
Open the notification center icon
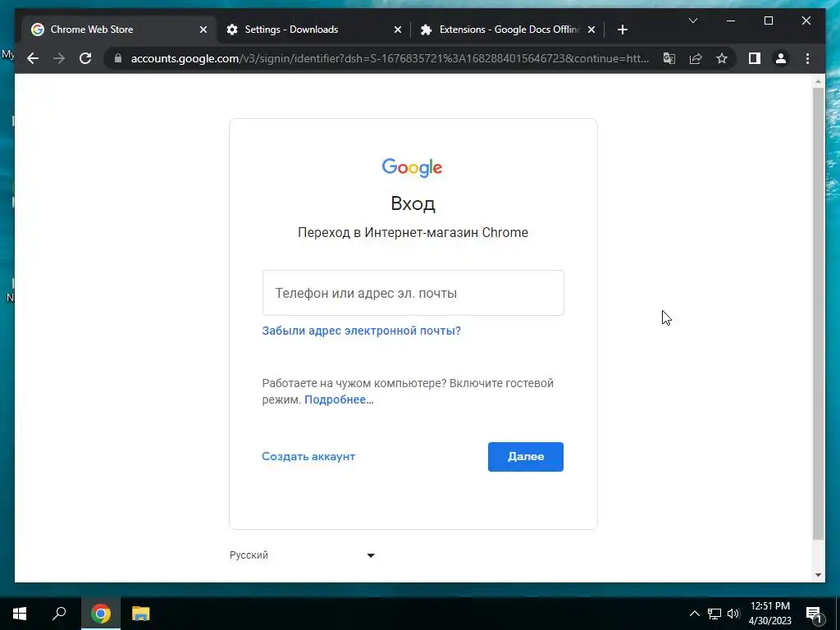coord(815,614)
